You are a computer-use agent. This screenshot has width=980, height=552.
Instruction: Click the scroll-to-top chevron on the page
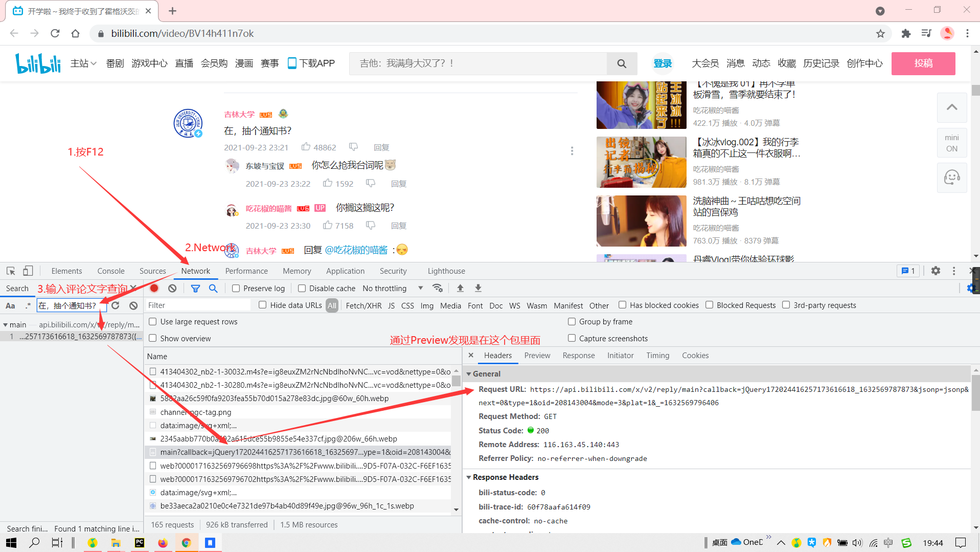coord(952,107)
